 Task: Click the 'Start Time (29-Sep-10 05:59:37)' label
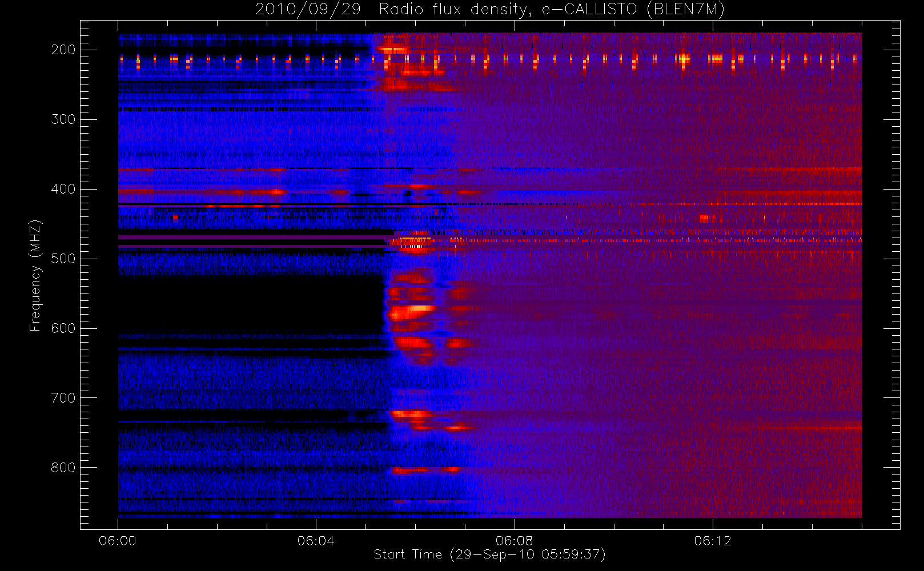[489, 554]
